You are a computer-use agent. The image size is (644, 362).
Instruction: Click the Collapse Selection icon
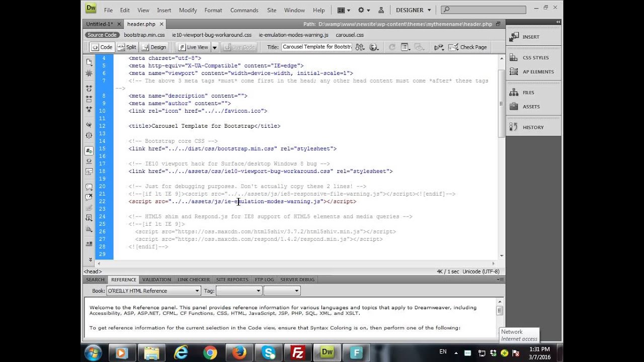point(89,99)
